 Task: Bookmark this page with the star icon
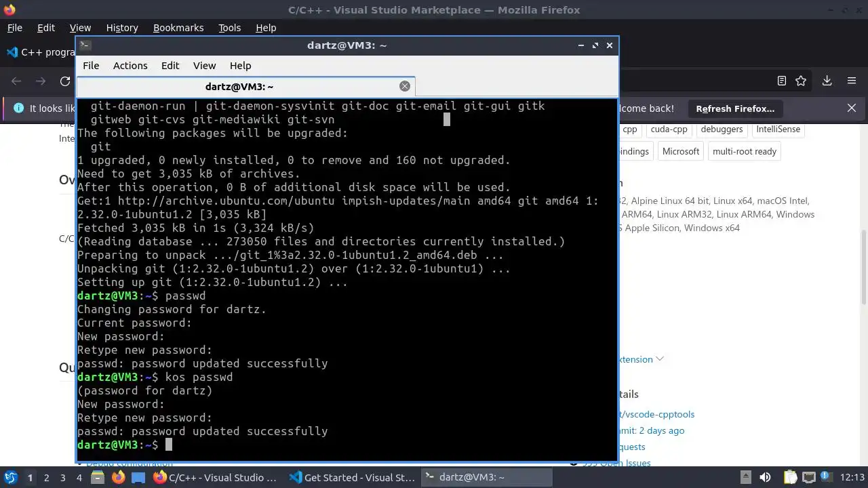pyautogui.click(x=801, y=81)
